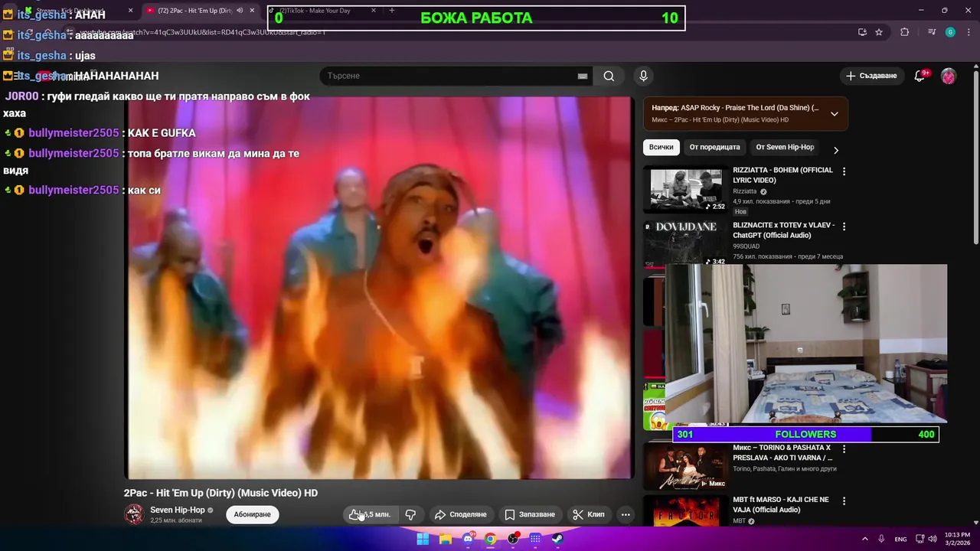980x551 pixels.
Task: Open clock and date 10:13 PM
Action: point(957,539)
